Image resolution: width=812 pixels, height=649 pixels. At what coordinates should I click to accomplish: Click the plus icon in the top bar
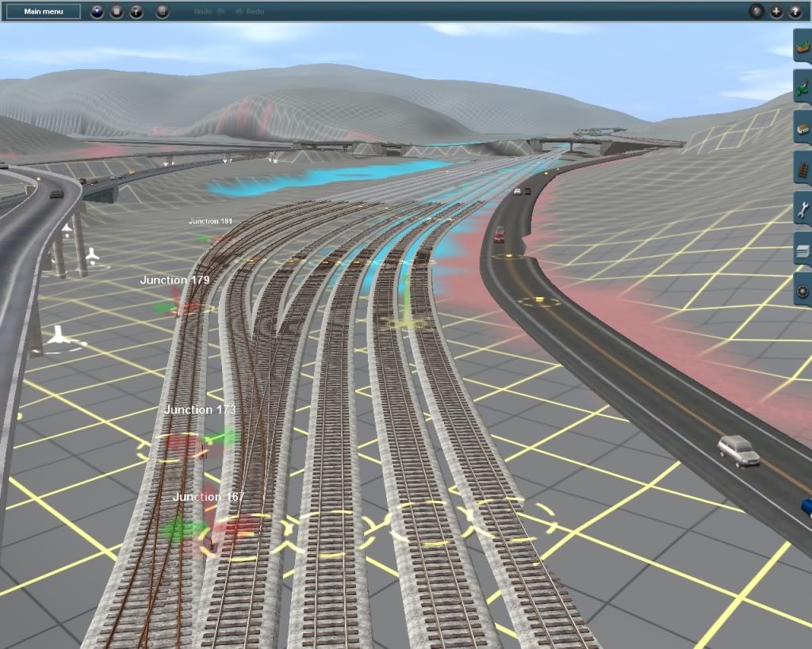[776, 11]
